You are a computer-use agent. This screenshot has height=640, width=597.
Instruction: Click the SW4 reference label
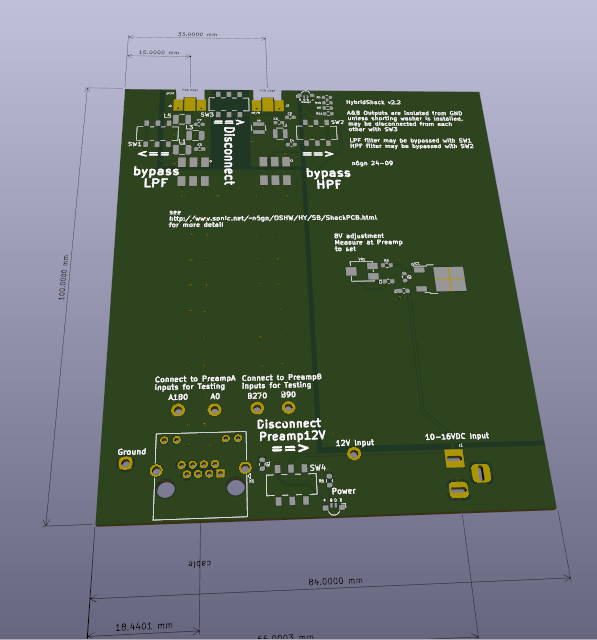click(317, 468)
